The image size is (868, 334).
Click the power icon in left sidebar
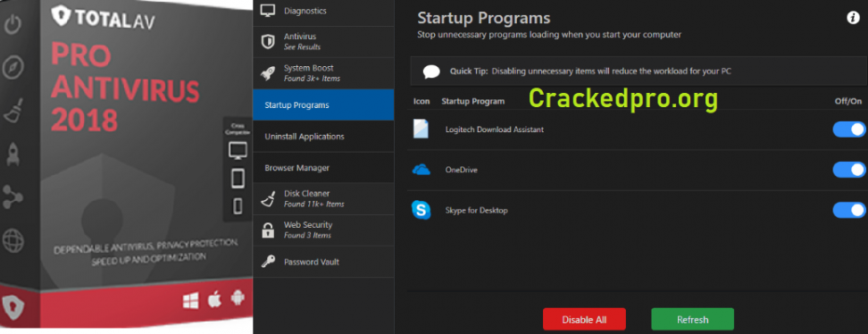pos(13,25)
